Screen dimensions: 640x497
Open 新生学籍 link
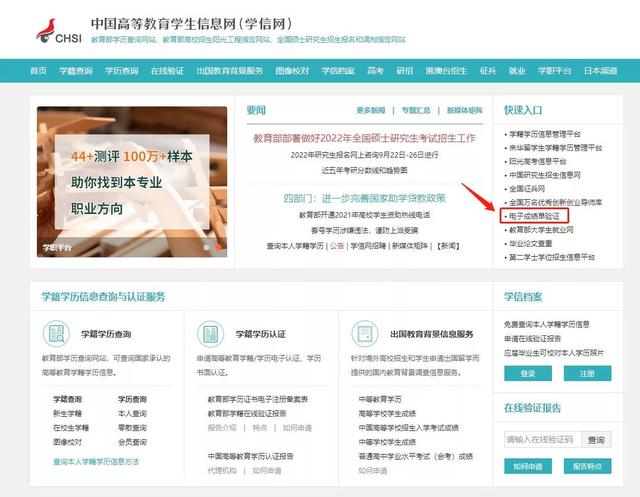(67, 413)
